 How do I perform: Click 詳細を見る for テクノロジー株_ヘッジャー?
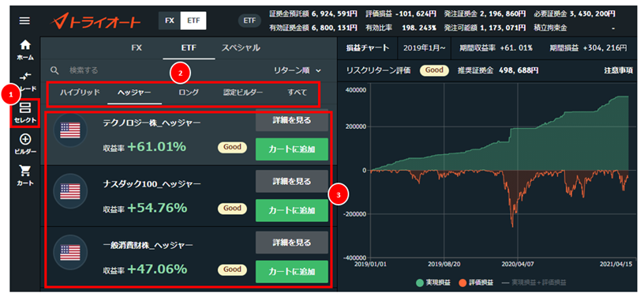click(x=292, y=121)
